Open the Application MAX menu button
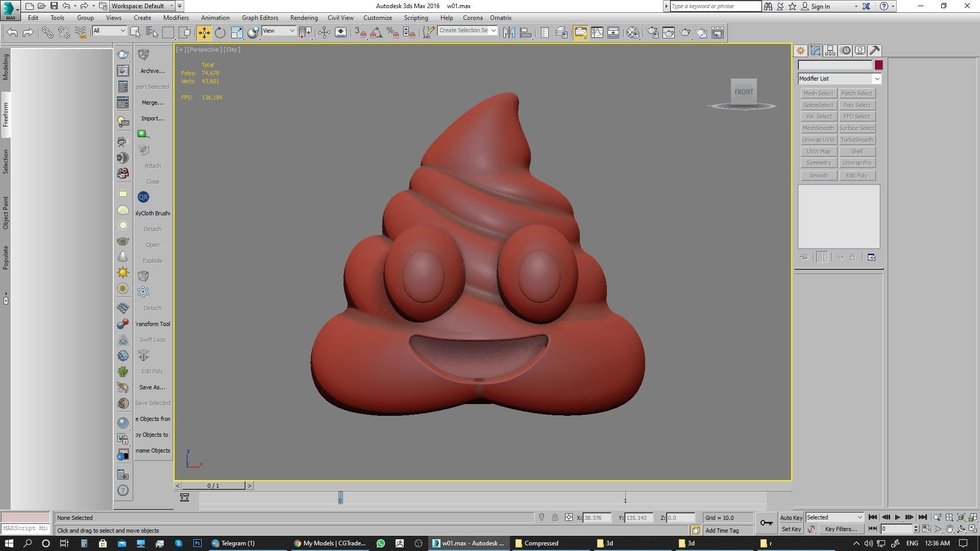 pos(10,10)
